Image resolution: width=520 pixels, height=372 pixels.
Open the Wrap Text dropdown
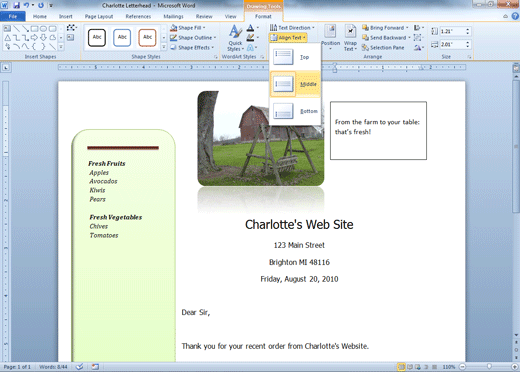point(350,38)
